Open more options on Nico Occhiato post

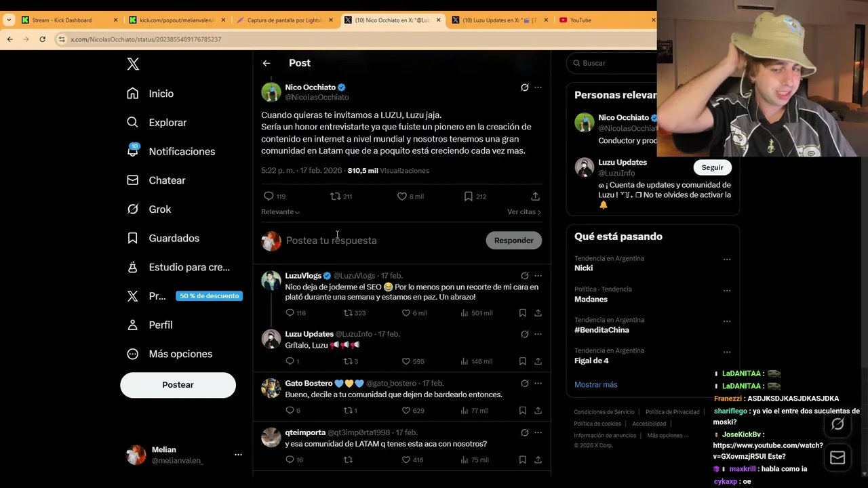538,87
